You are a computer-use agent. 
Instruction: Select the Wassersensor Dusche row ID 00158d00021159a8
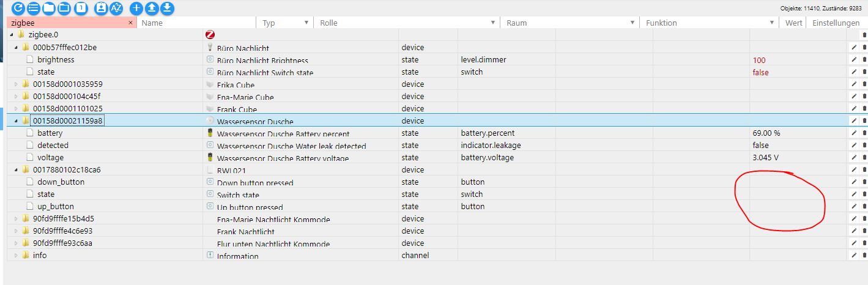67,120
